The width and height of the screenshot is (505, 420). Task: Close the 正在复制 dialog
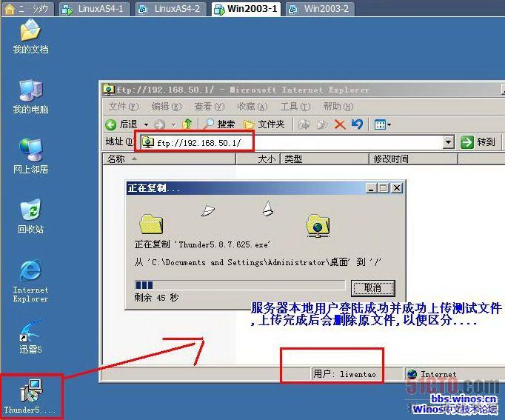pyautogui.click(x=397, y=188)
